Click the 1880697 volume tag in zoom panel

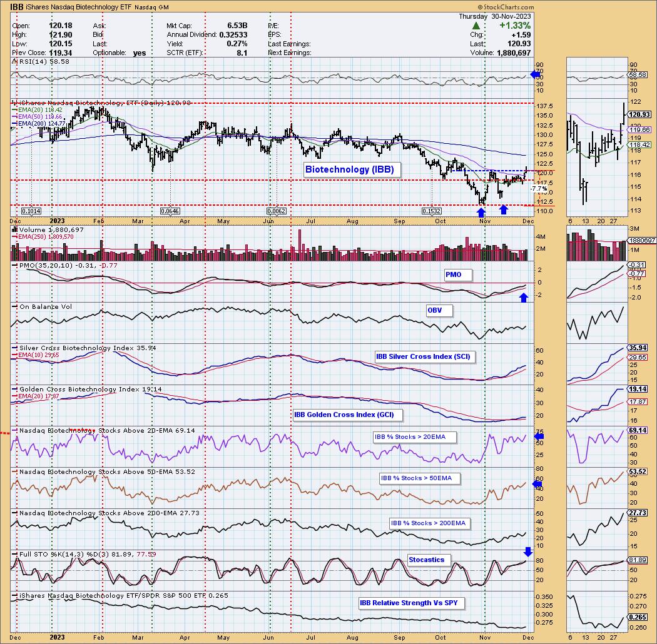coord(641,240)
